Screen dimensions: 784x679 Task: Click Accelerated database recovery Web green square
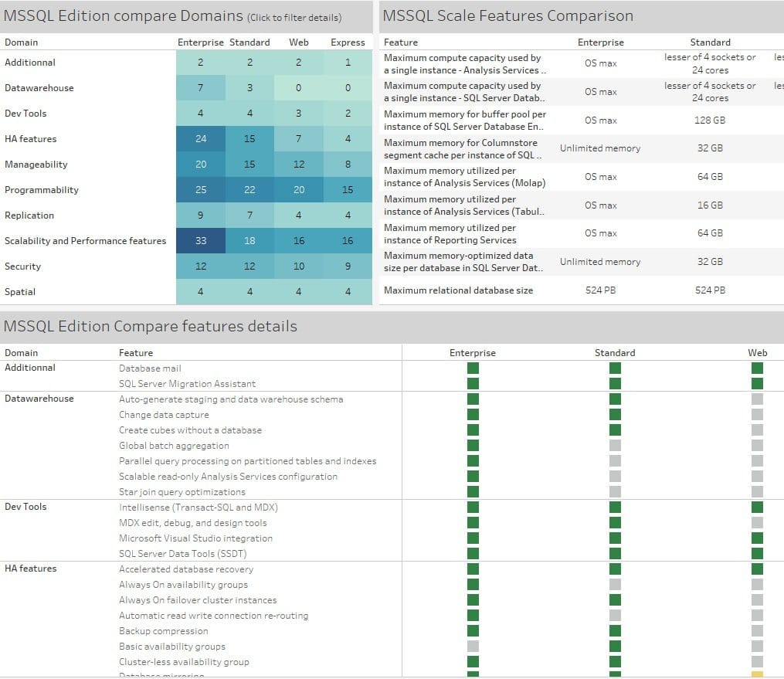757,569
